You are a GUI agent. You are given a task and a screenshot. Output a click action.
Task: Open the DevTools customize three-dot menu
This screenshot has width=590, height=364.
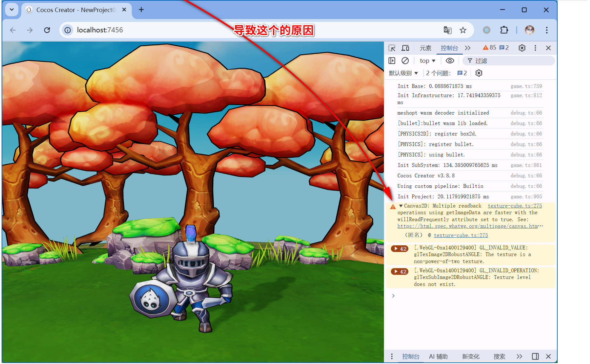[535, 48]
